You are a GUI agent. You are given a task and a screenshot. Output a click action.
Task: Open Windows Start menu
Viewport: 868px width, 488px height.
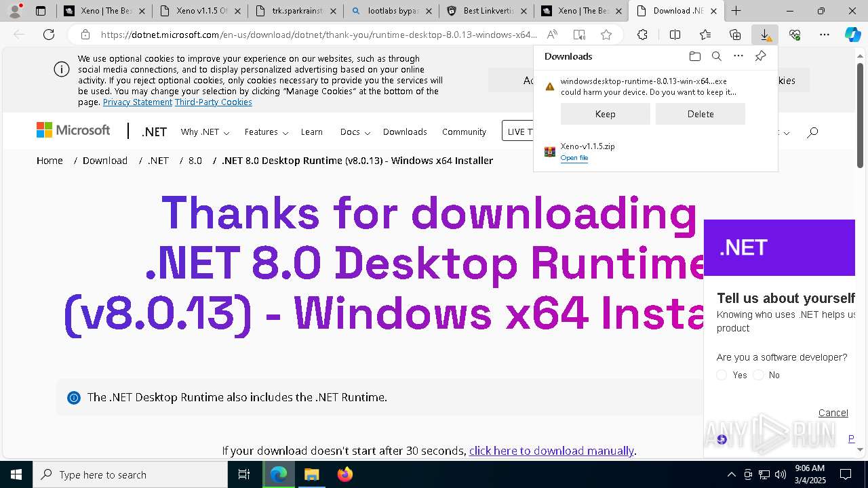pos(16,474)
